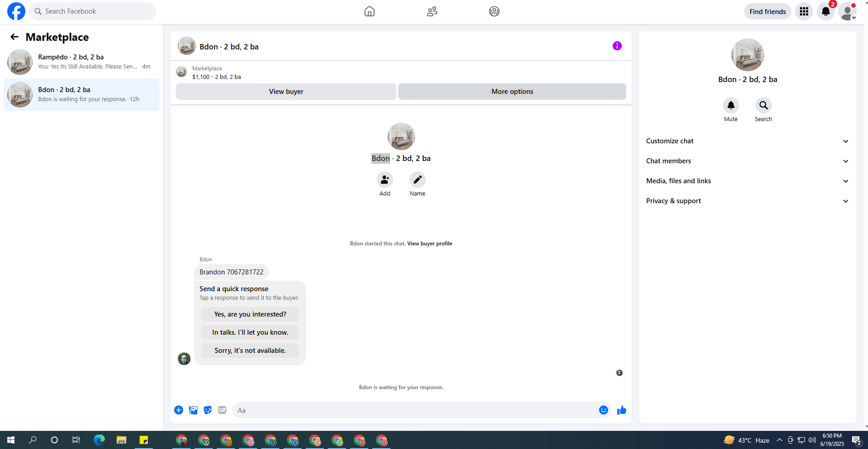Expand Chat members section
868x449 pixels.
747,161
